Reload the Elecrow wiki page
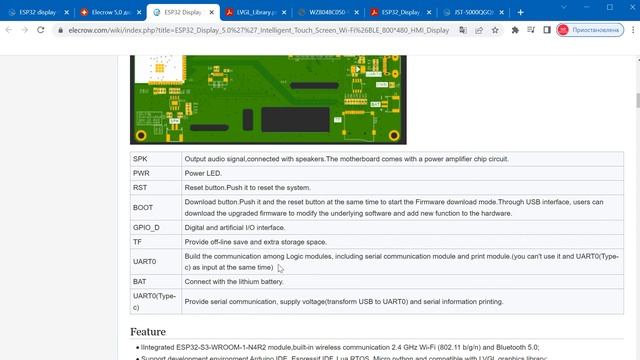Viewport: 640px width, 360px height. pos(40,30)
